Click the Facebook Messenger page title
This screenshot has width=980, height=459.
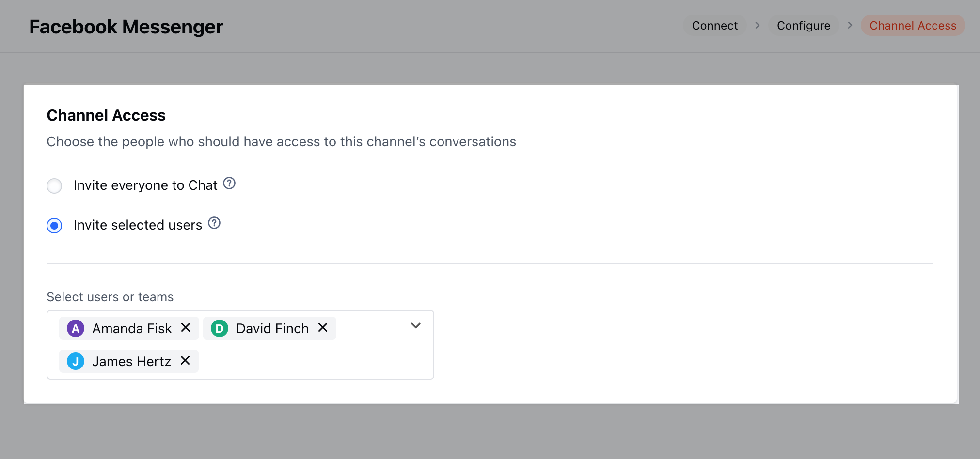[126, 27]
